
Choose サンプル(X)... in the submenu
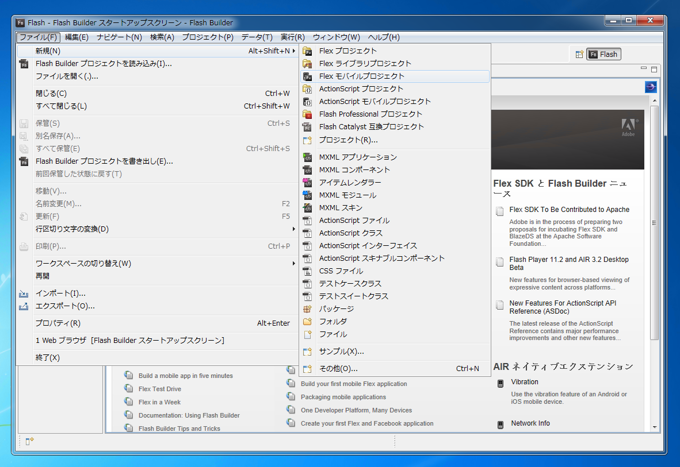[395, 351]
